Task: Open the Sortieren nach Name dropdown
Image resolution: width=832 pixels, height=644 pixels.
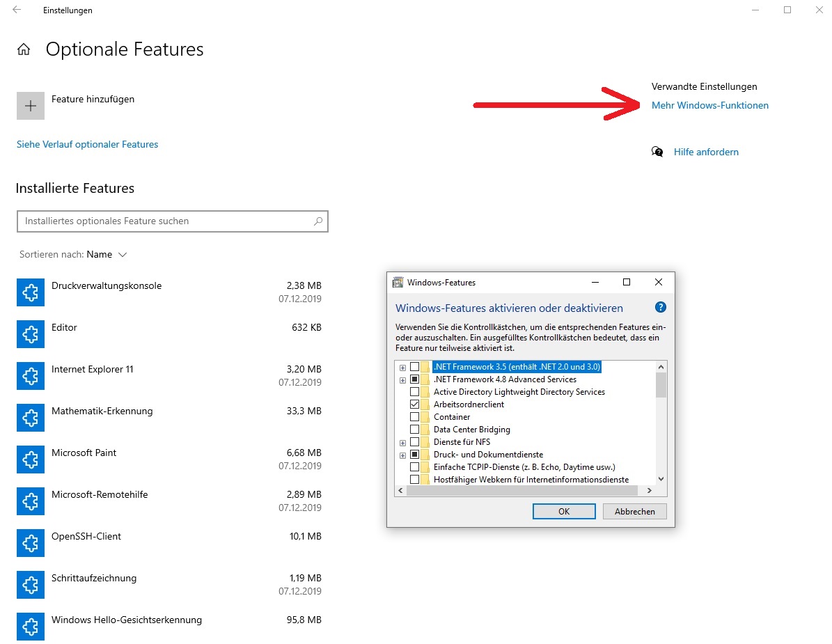Action: click(72, 255)
